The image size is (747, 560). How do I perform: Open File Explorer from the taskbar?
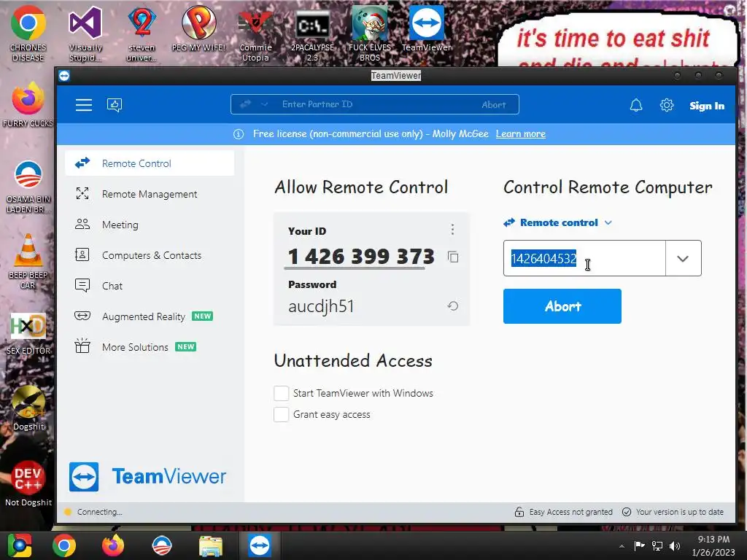tap(211, 545)
